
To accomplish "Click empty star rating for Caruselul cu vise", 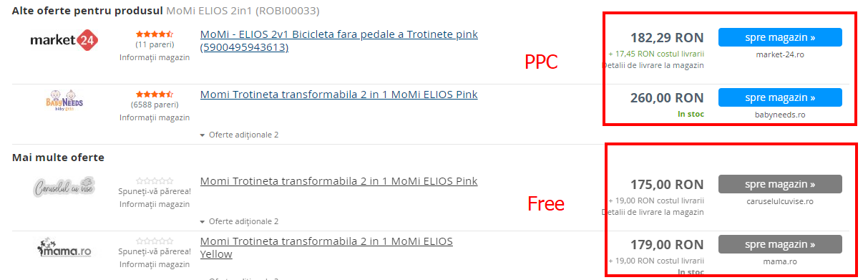I will pyautogui.click(x=155, y=181).
